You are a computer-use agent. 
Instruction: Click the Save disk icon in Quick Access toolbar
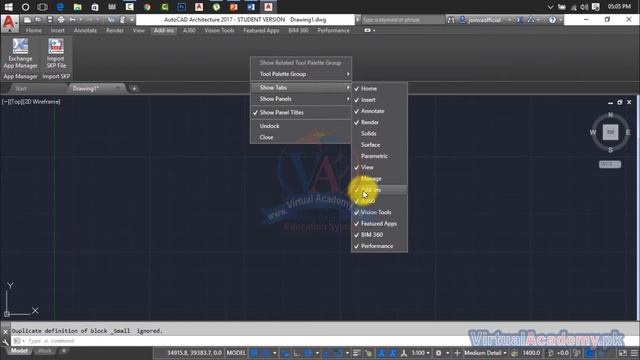coord(49,20)
